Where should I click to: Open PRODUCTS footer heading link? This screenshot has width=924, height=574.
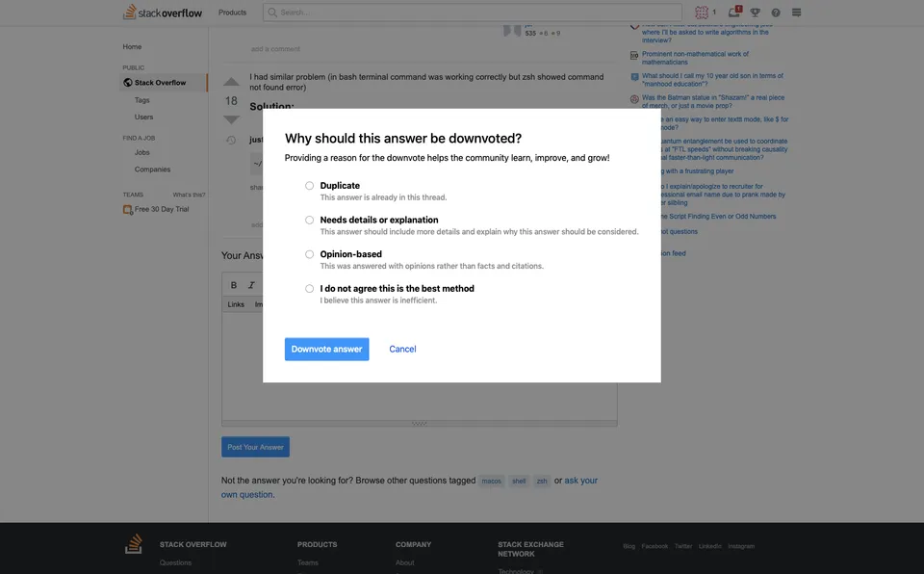pyautogui.click(x=317, y=544)
